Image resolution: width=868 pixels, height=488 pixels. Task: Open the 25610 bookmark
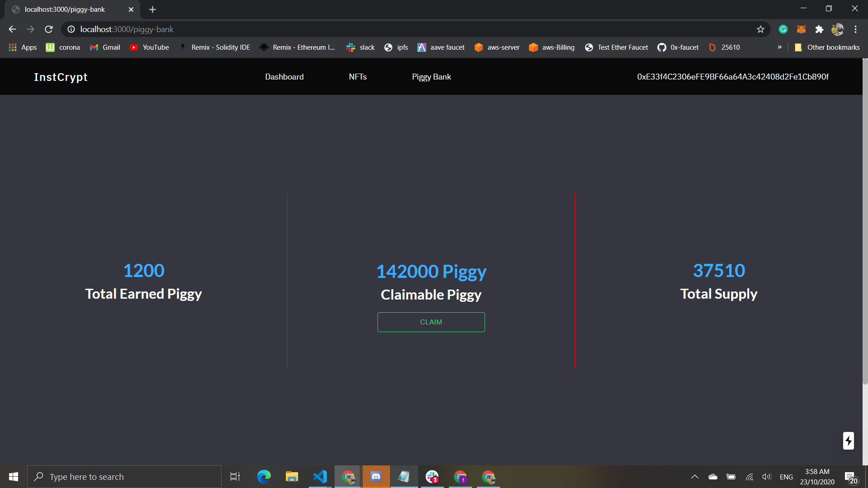tap(724, 47)
